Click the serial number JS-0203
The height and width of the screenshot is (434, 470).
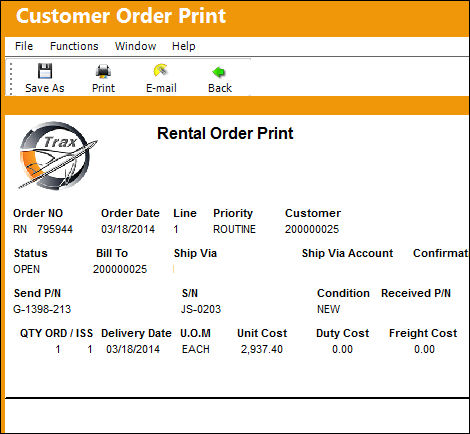click(201, 309)
